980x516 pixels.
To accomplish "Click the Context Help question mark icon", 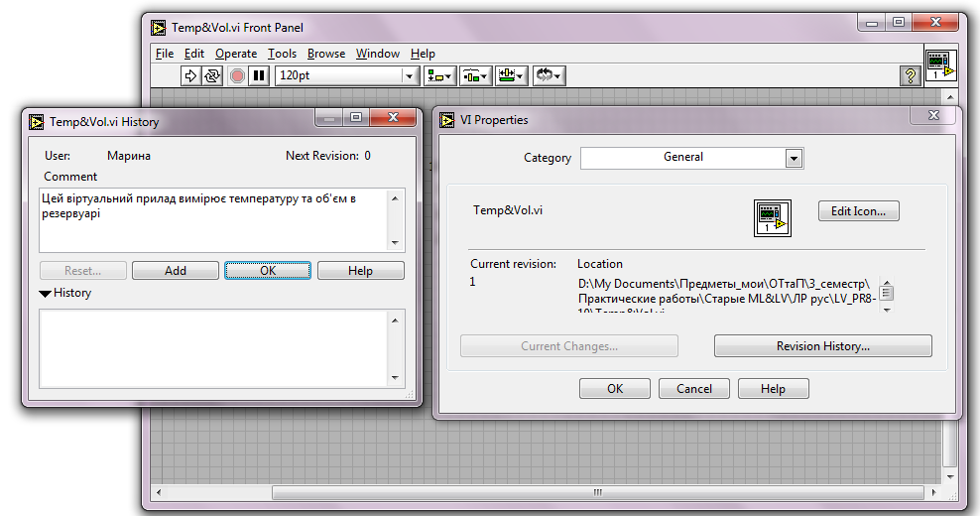I will (910, 75).
